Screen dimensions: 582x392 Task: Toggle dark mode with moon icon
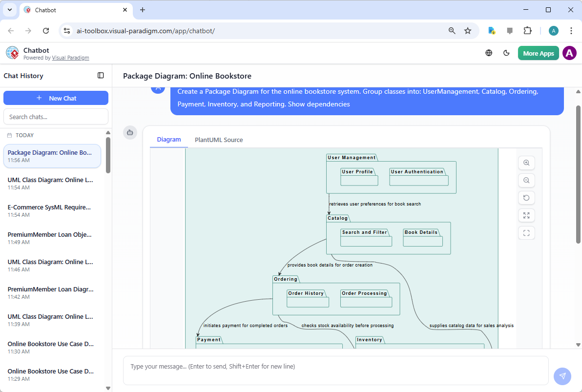(x=506, y=53)
